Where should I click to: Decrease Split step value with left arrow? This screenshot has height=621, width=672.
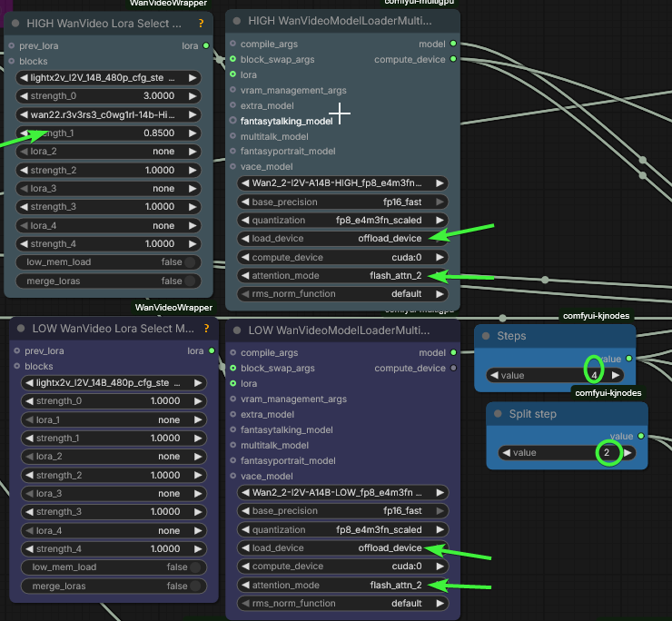click(505, 452)
